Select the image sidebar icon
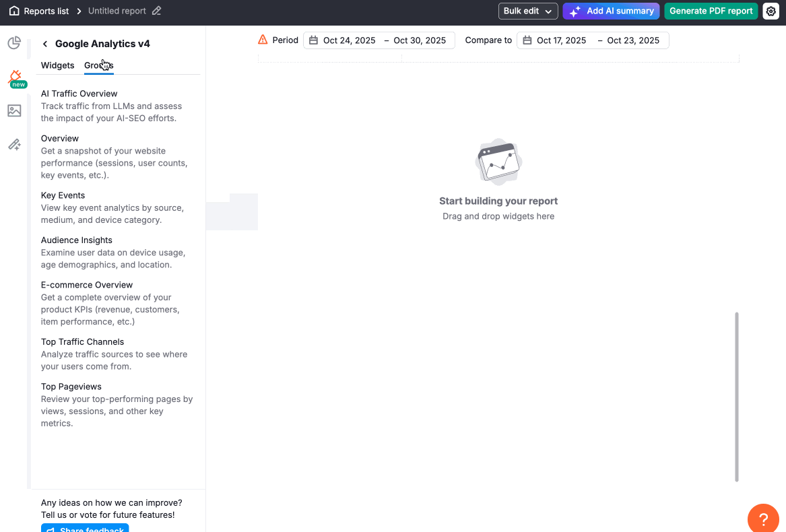The height and width of the screenshot is (532, 786). click(x=14, y=110)
